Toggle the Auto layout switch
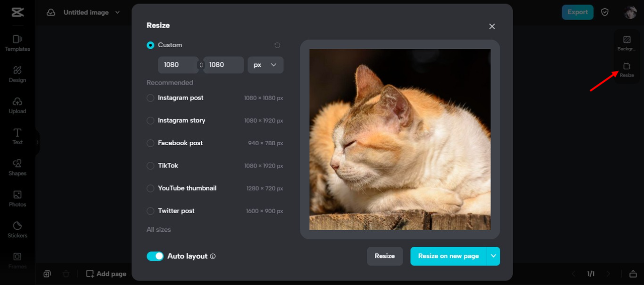The image size is (644, 285). tap(155, 256)
